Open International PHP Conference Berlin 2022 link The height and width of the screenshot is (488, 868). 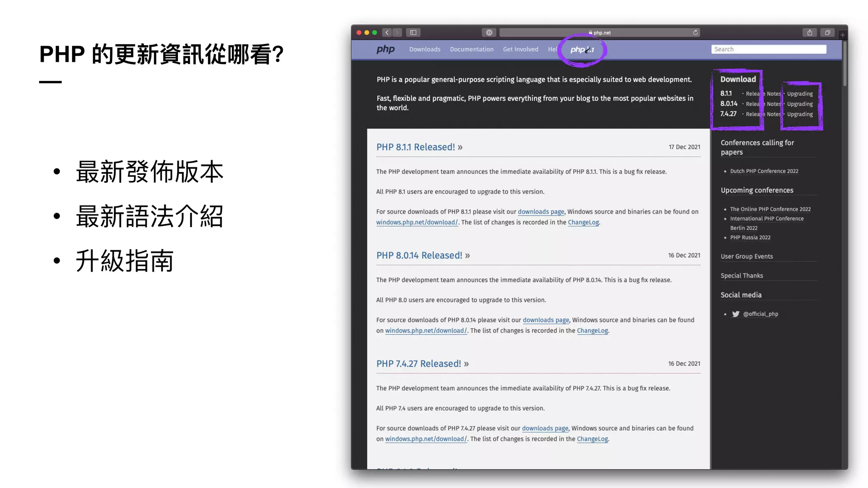tap(767, 223)
